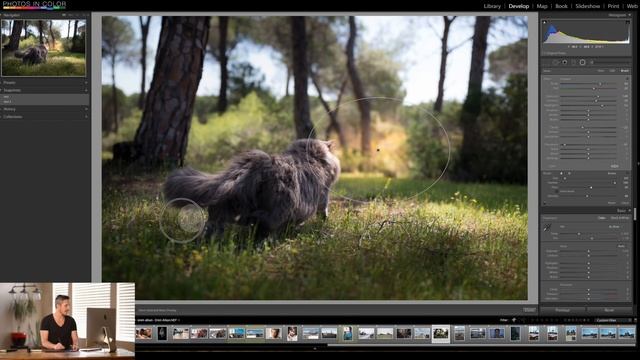Click the right panel vertical scrollbar

click(634, 214)
